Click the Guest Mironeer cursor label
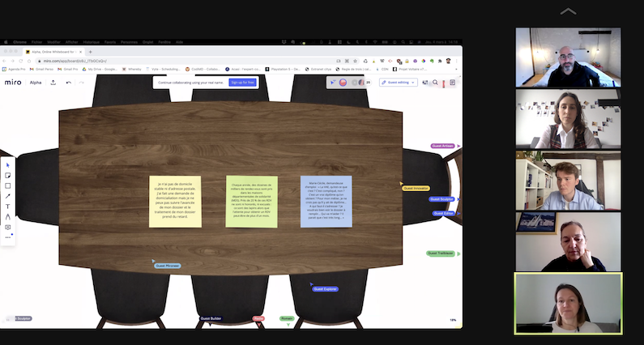 tap(168, 266)
